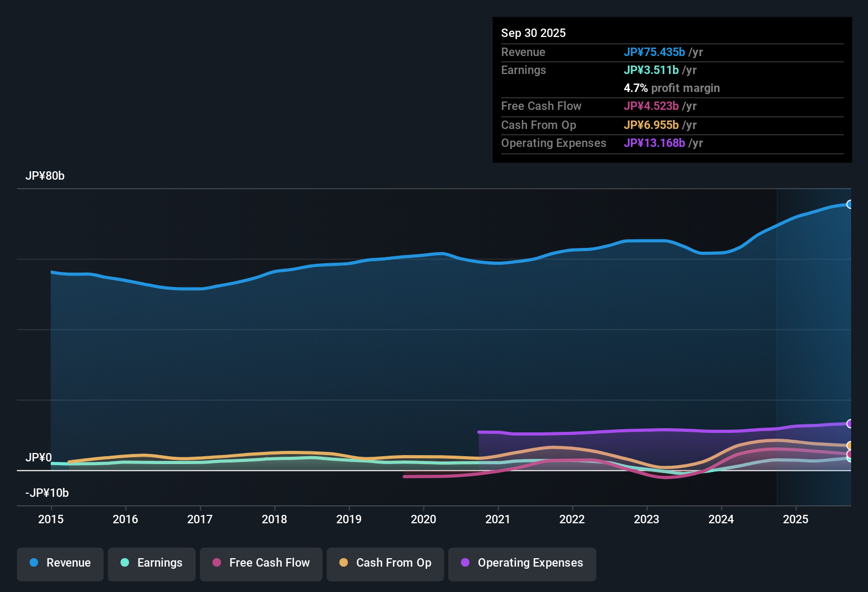868x592 pixels.
Task: Click the teal Earnings legend dot
Action: [x=125, y=563]
